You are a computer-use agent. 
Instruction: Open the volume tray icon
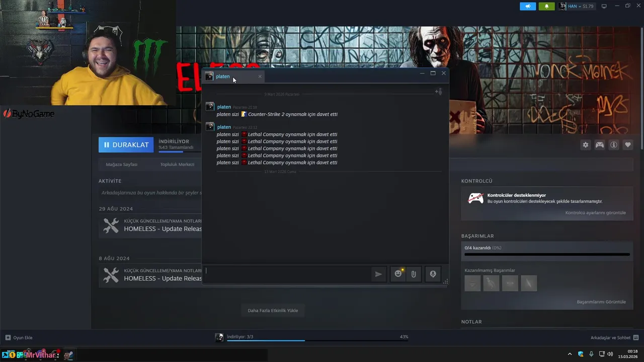[x=610, y=354]
